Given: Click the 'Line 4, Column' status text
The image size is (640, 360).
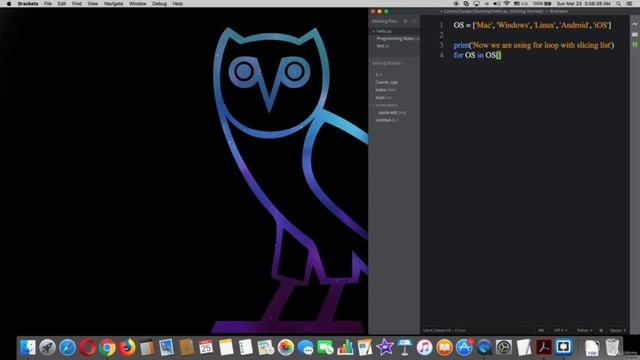Looking at the screenshot, I should [x=437, y=330].
